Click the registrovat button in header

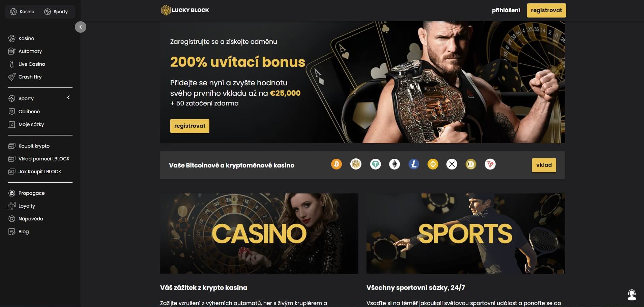pyautogui.click(x=546, y=10)
